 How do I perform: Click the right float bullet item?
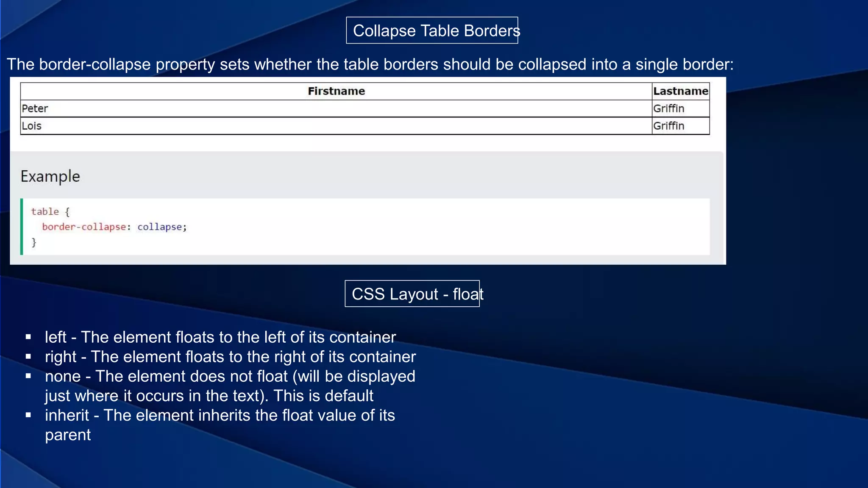click(x=230, y=357)
